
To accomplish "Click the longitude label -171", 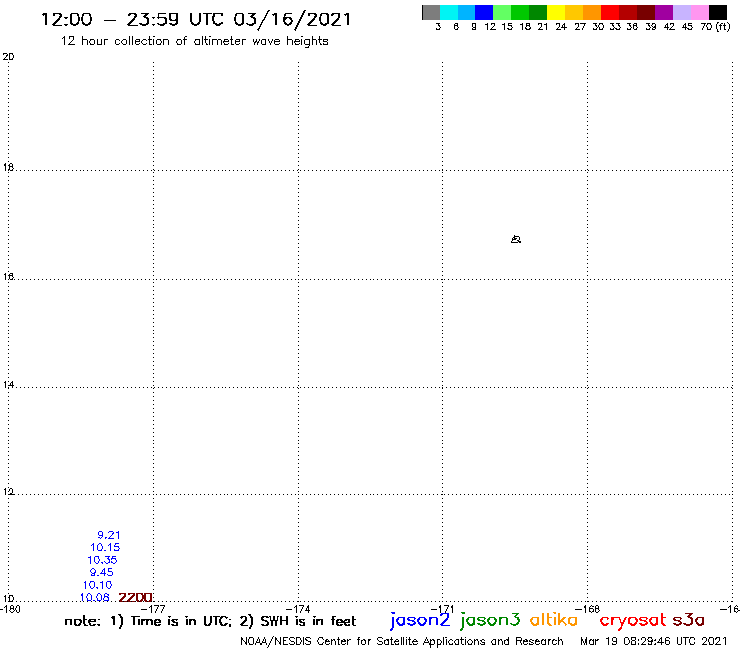I will 442,609.
